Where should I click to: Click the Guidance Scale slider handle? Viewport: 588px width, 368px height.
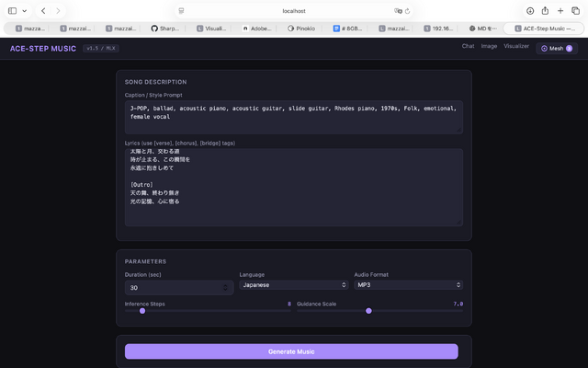pyautogui.click(x=368, y=311)
